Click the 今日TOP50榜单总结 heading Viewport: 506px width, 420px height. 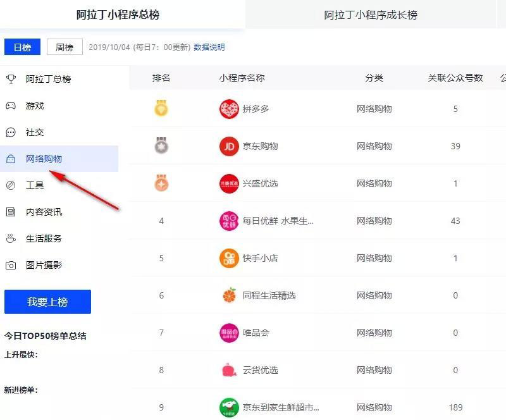45,336
